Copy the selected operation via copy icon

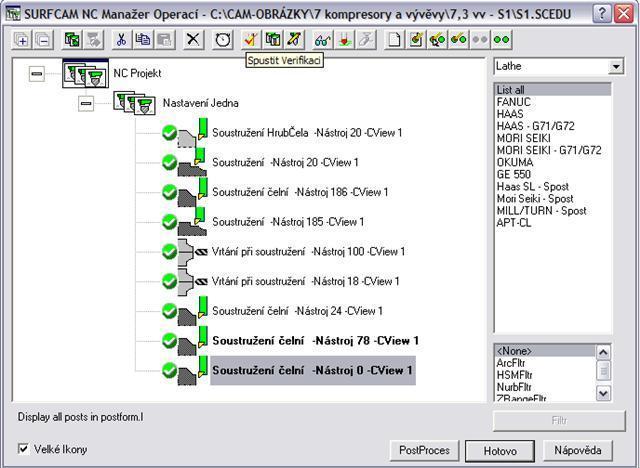(x=143, y=40)
